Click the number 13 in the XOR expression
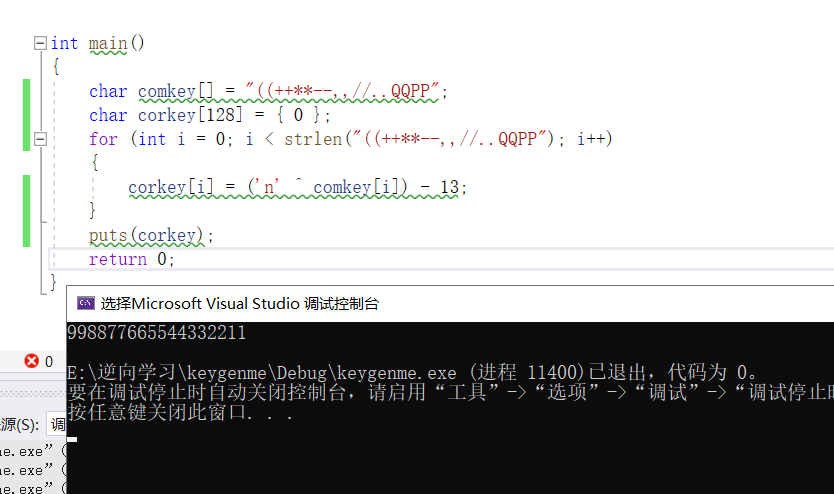Viewport: 834px width, 494px height. pyautogui.click(x=449, y=187)
